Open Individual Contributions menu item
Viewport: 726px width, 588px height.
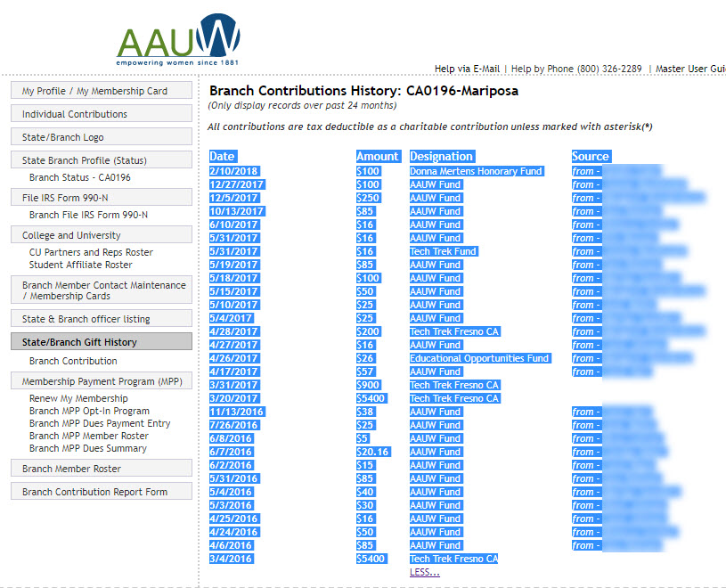[x=102, y=114]
